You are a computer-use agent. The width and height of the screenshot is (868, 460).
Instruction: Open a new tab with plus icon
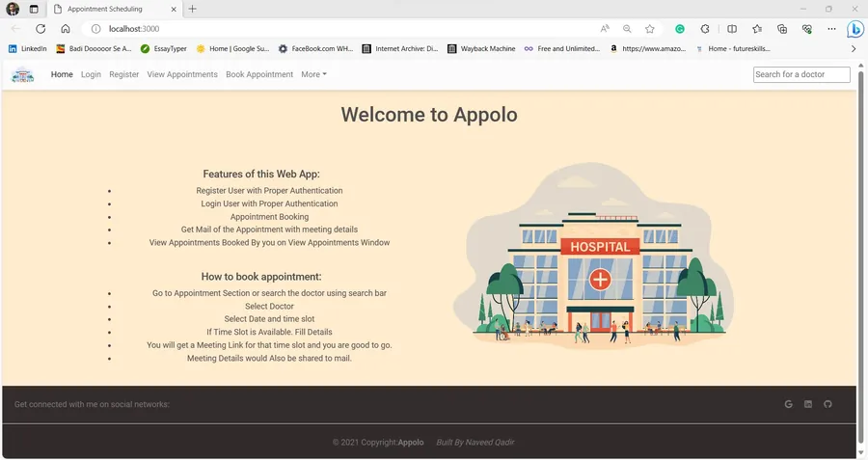tap(192, 9)
